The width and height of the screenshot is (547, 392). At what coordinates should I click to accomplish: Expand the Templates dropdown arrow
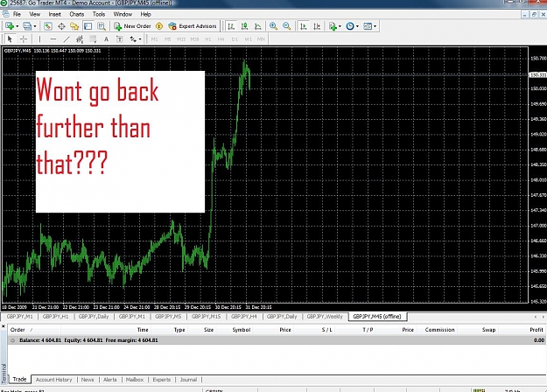tap(375, 26)
